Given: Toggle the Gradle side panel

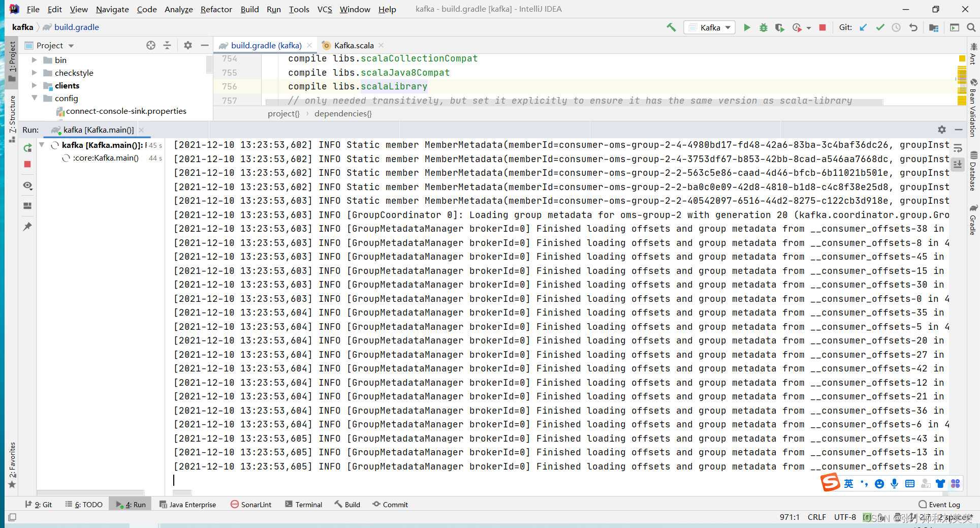Looking at the screenshot, I should click(973, 220).
